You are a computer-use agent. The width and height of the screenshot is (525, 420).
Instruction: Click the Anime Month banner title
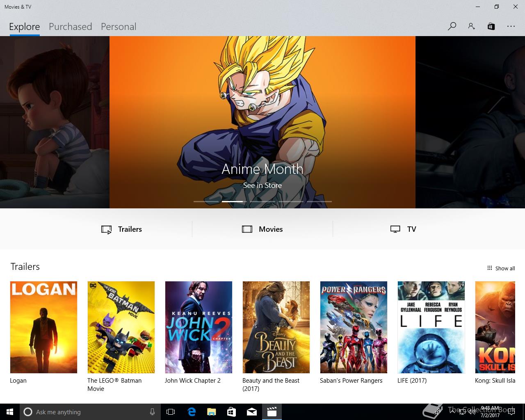pos(262,169)
